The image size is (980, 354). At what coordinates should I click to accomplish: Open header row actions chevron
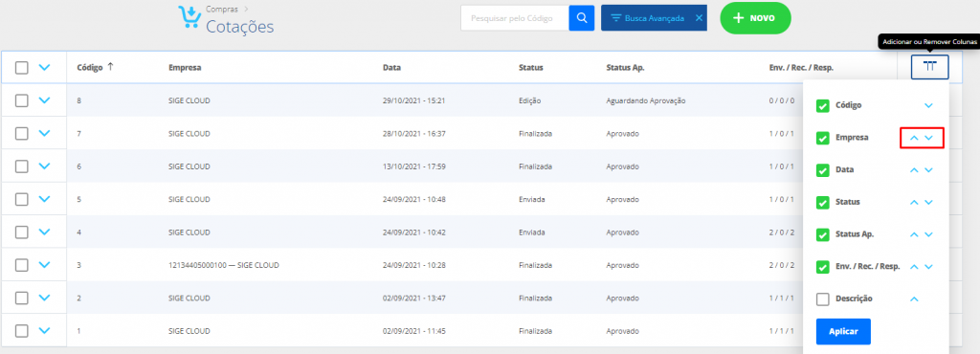pos(44,67)
